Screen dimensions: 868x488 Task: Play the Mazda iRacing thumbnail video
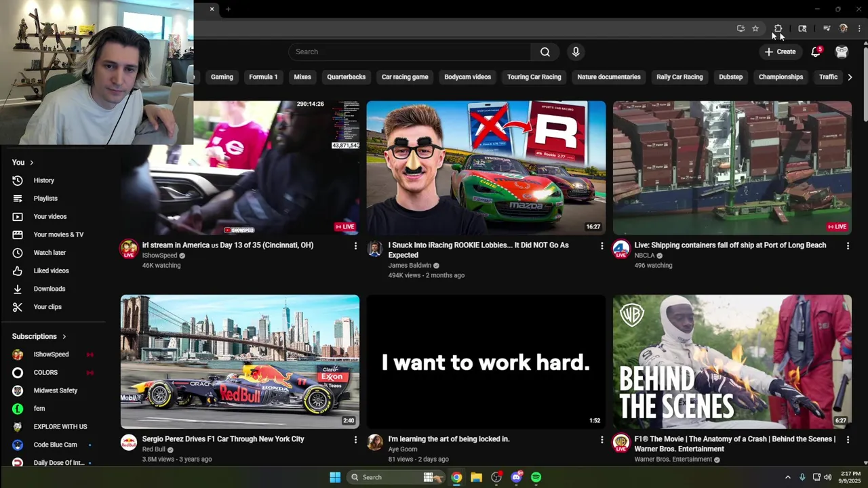(x=486, y=168)
